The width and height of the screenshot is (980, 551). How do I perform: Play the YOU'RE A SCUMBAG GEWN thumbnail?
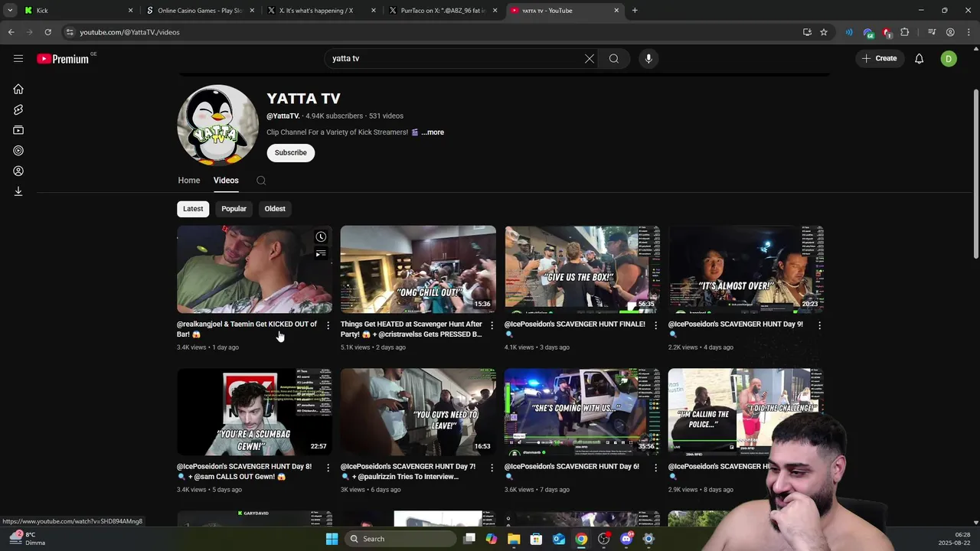tap(254, 412)
